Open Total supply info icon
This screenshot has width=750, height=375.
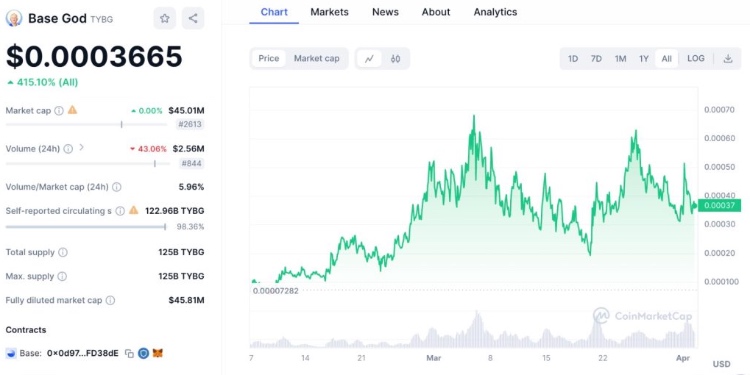point(63,252)
